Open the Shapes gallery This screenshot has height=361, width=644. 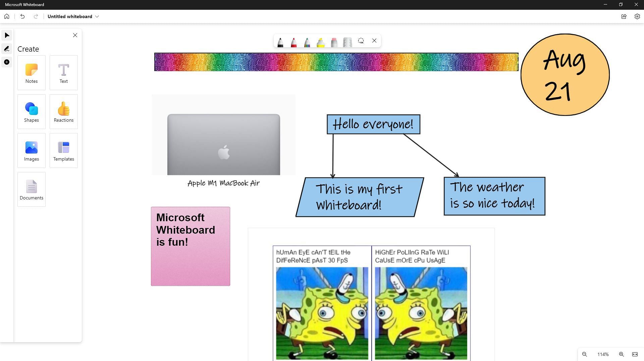(32, 112)
